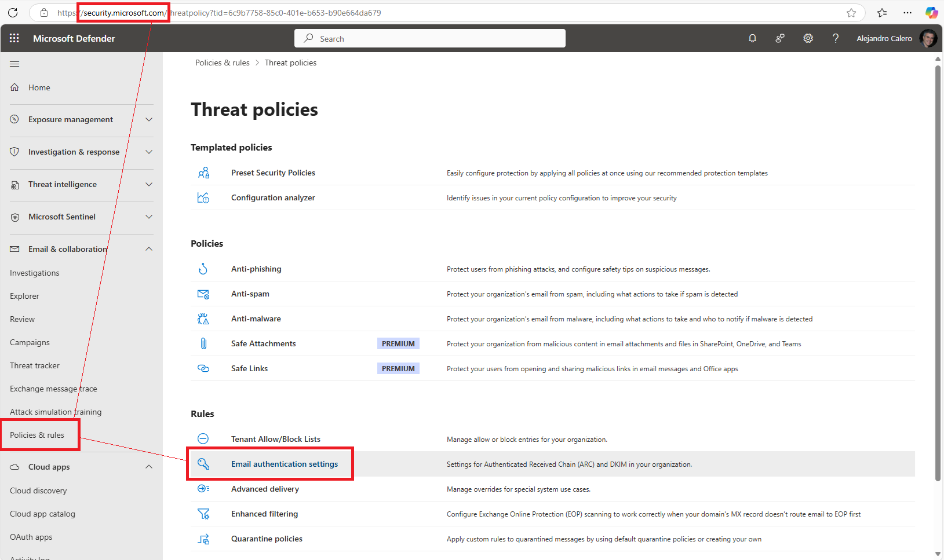Open the browser favorites list icon
The height and width of the screenshot is (560, 944).
pos(882,13)
